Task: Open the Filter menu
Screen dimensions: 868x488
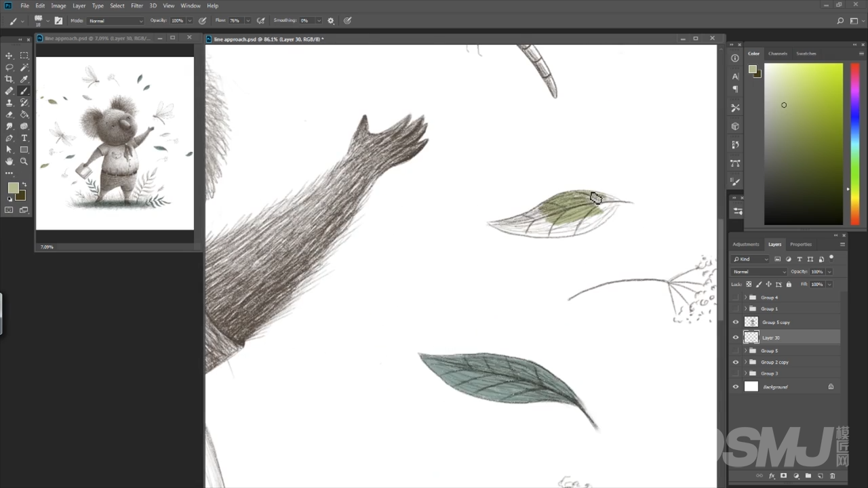Action: tap(137, 6)
